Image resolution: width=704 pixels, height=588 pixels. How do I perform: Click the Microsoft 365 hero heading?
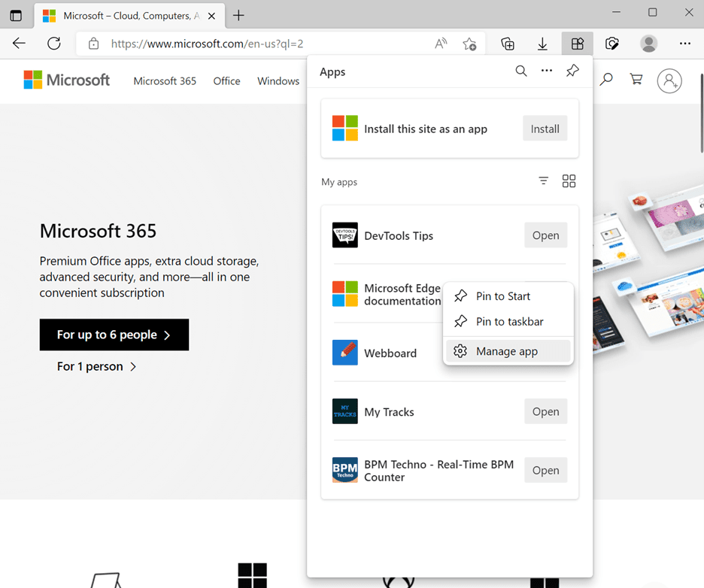click(x=98, y=231)
